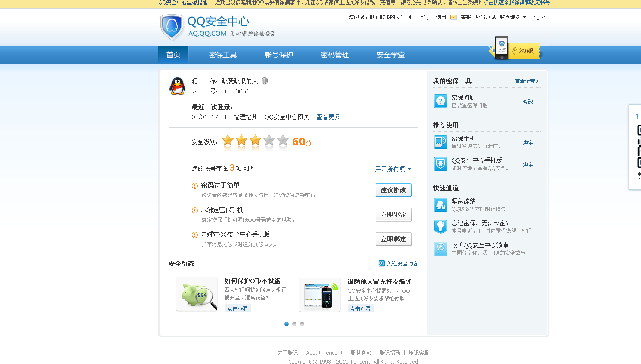Click the gray shield badge beside nickname

265,81
